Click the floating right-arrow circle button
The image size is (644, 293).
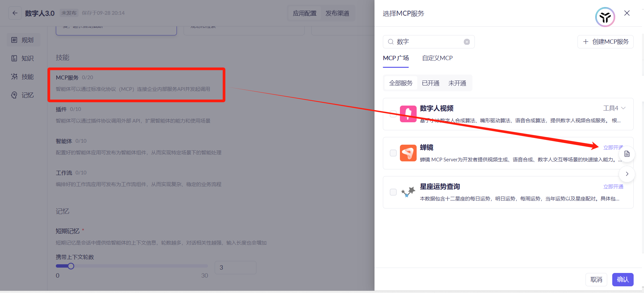627,174
